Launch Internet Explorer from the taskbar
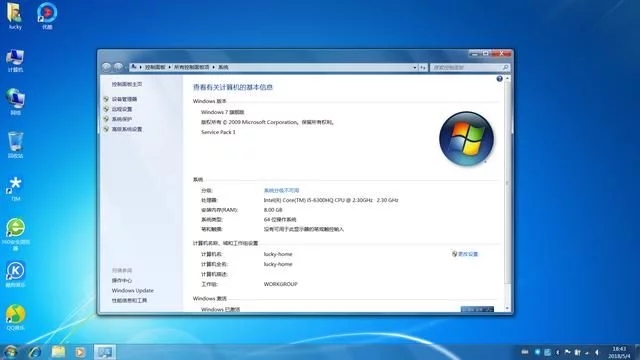 (35, 352)
